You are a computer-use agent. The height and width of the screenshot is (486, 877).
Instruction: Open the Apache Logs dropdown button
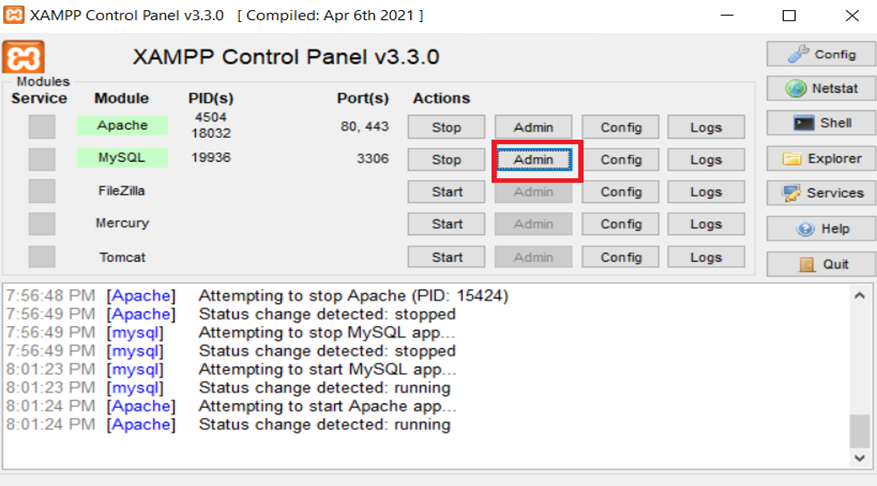coord(706,127)
